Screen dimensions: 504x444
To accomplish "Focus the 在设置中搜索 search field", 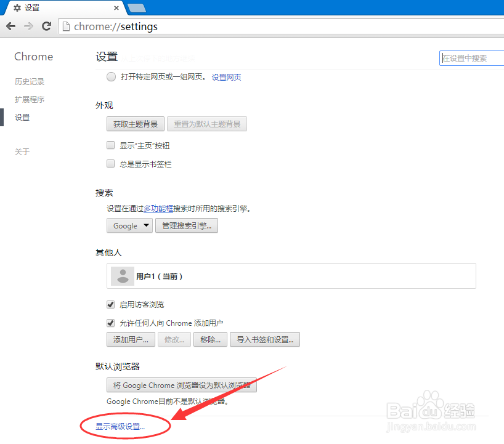I will pos(471,58).
